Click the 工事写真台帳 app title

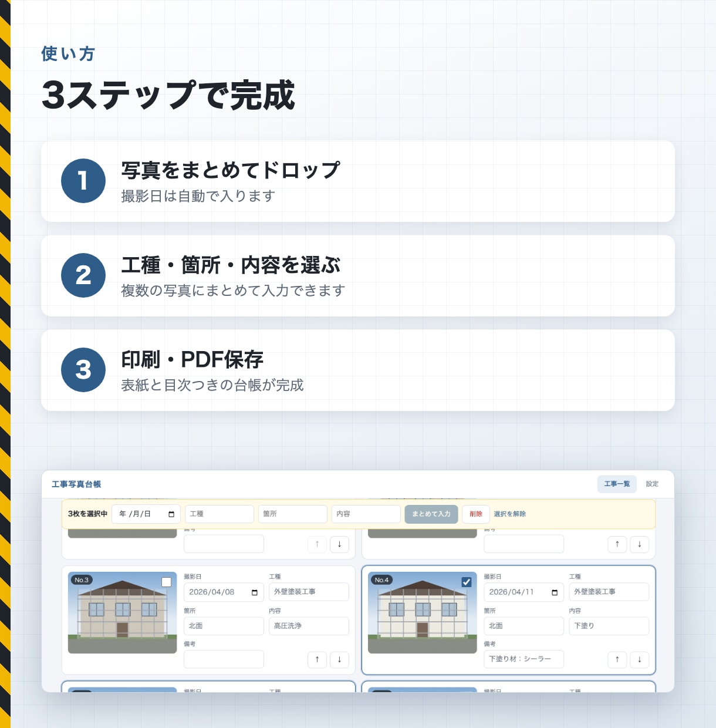click(76, 484)
